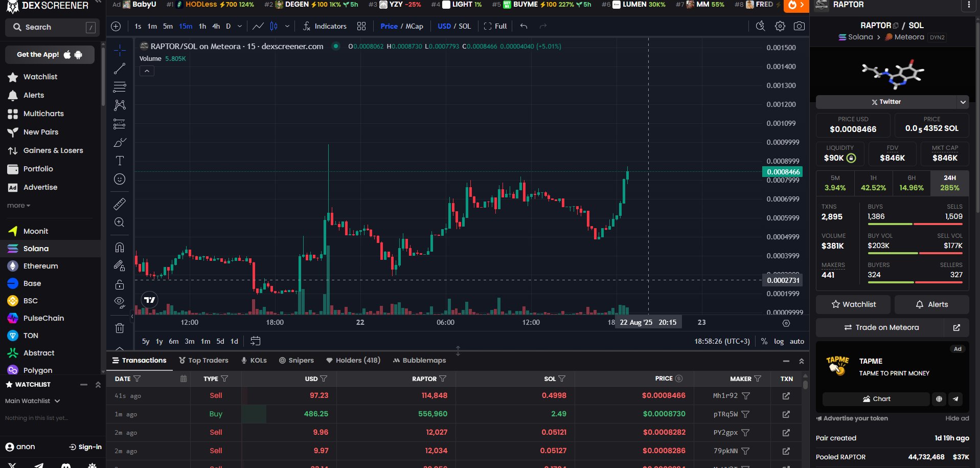Switch to the KOLs tab
Screen dimensions: 980x468
pos(254,361)
